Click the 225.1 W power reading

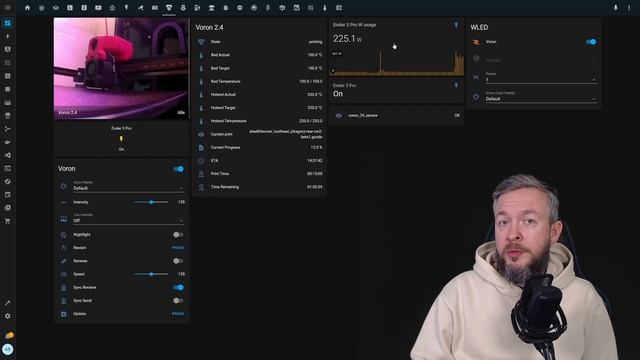click(x=347, y=39)
